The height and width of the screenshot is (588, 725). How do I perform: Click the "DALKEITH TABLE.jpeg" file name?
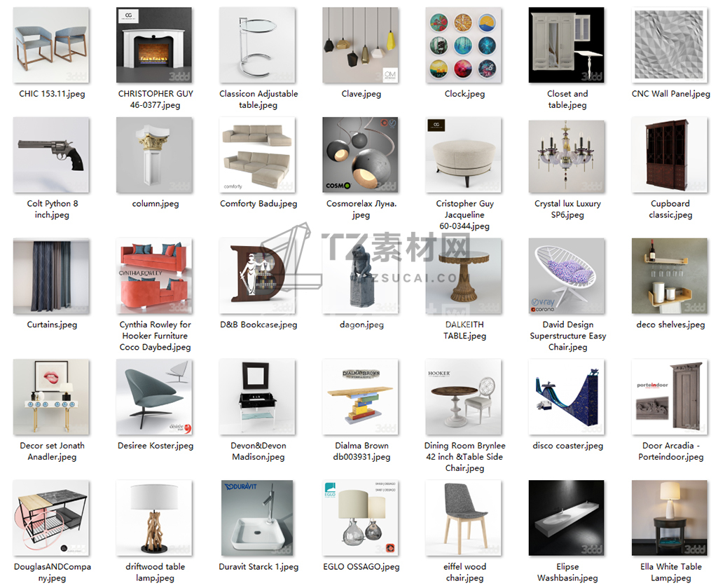(x=464, y=330)
